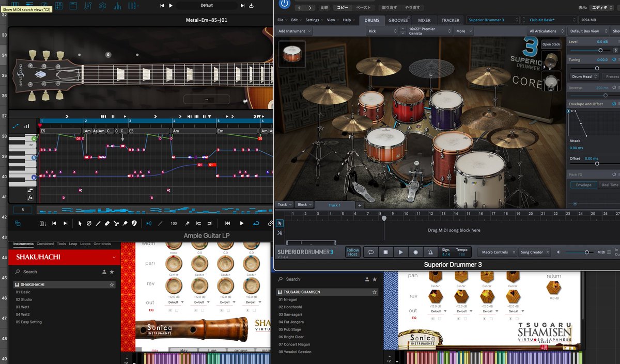620x364 pixels.
Task: Click the Open Stack button
Action: click(551, 44)
